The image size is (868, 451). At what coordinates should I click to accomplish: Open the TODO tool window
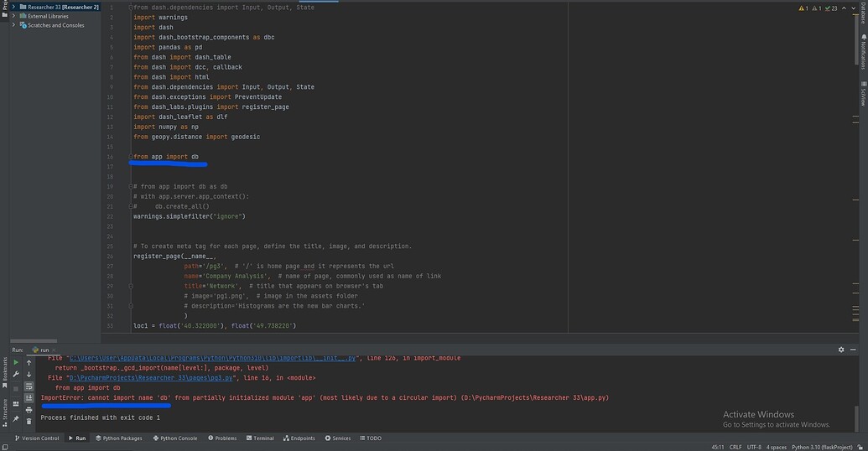point(371,438)
